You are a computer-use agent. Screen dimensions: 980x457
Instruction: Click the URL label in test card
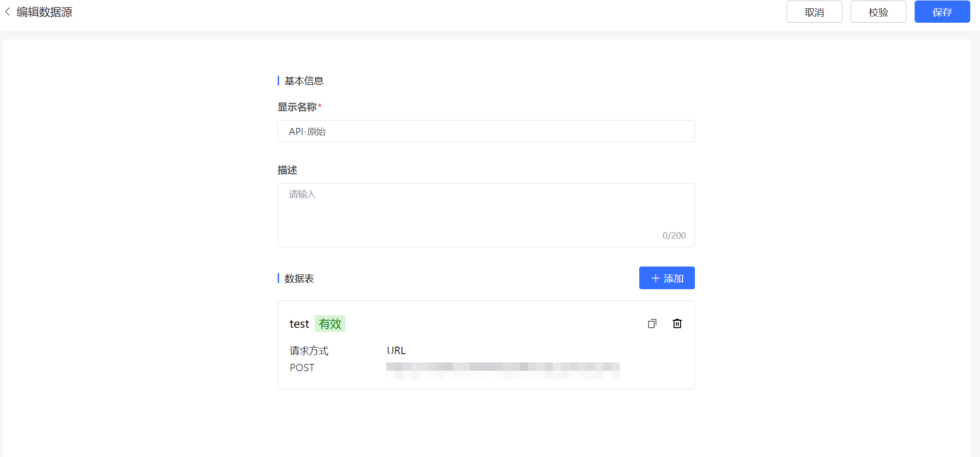(x=396, y=350)
